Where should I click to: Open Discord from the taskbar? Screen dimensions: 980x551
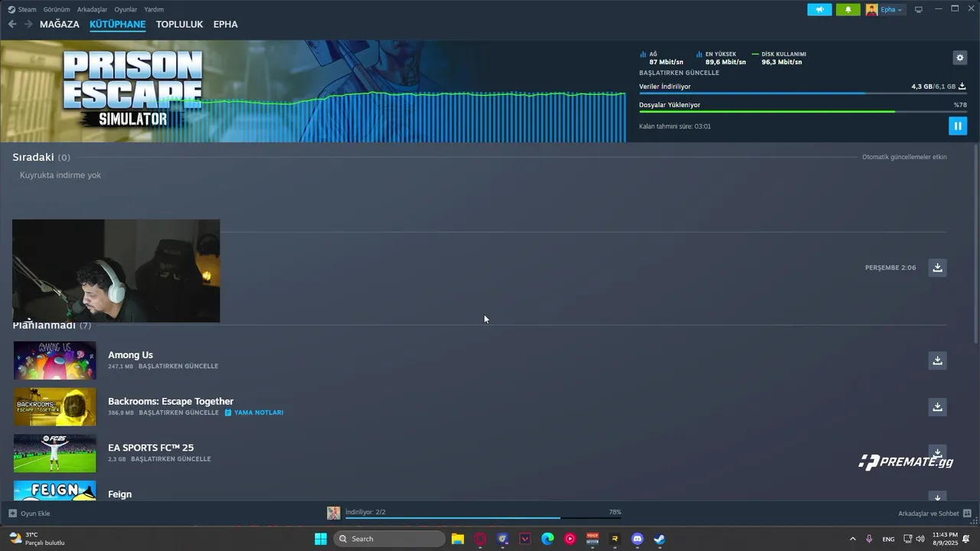pyautogui.click(x=637, y=539)
